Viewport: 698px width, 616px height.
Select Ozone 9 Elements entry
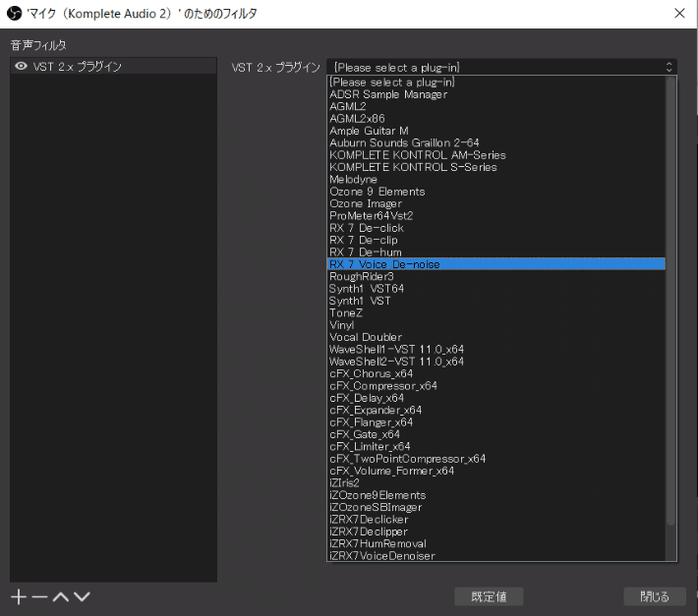tap(496, 192)
